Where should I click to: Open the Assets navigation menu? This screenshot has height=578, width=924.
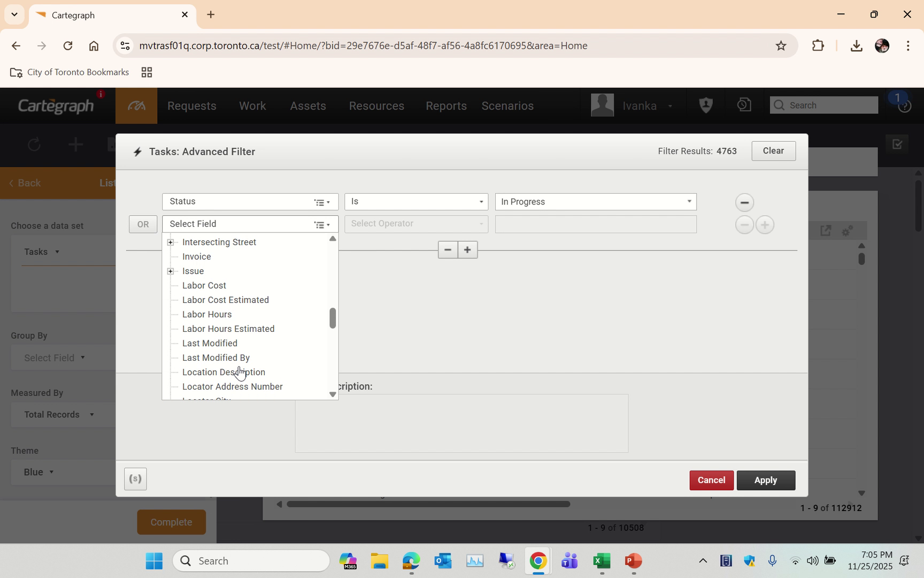(x=308, y=105)
